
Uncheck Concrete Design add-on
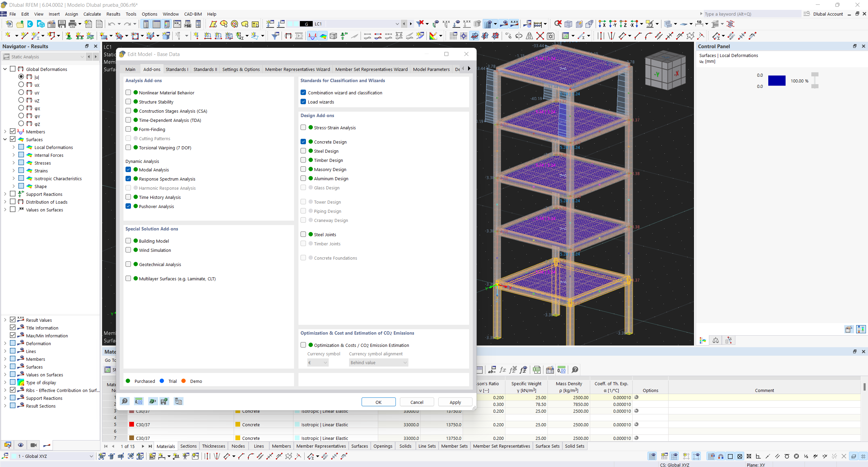pos(303,142)
